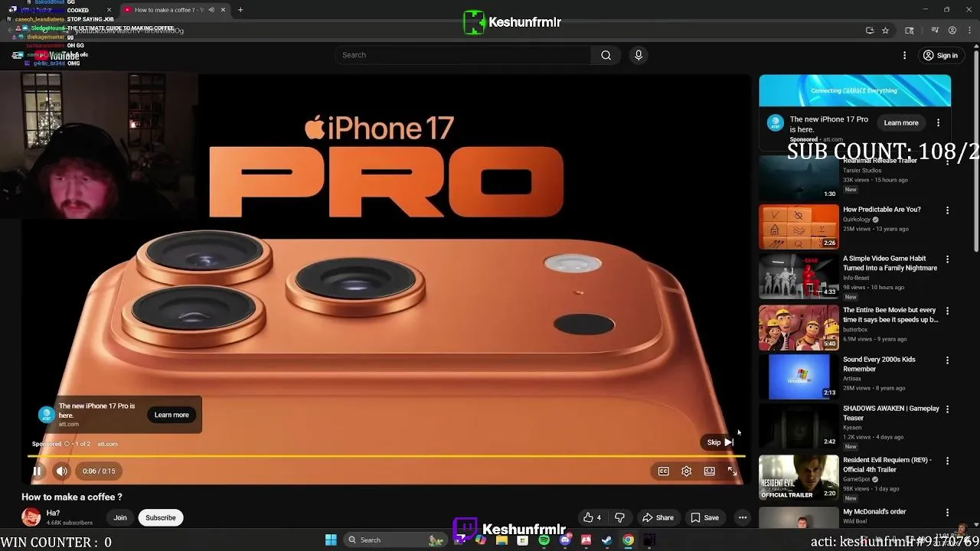Open a new browser tab

(240, 10)
